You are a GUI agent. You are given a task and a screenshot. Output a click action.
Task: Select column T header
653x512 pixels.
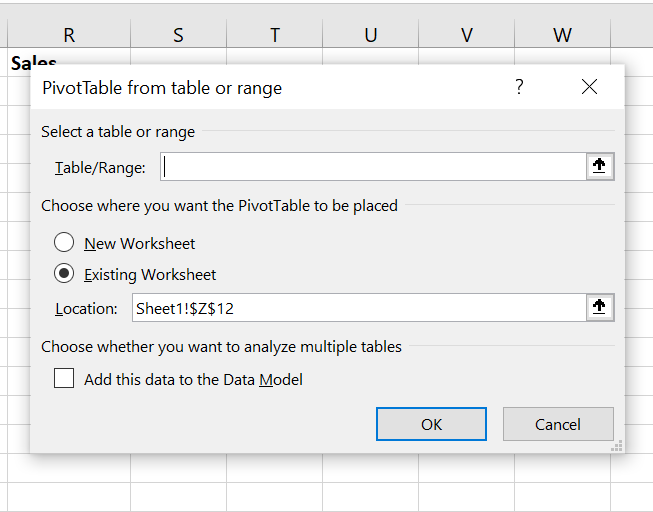point(274,35)
